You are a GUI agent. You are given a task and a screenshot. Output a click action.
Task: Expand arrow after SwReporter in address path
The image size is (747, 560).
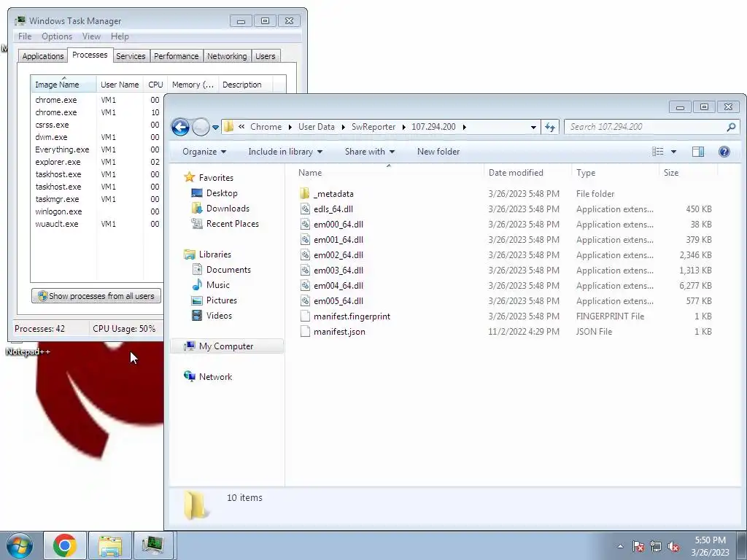404,127
